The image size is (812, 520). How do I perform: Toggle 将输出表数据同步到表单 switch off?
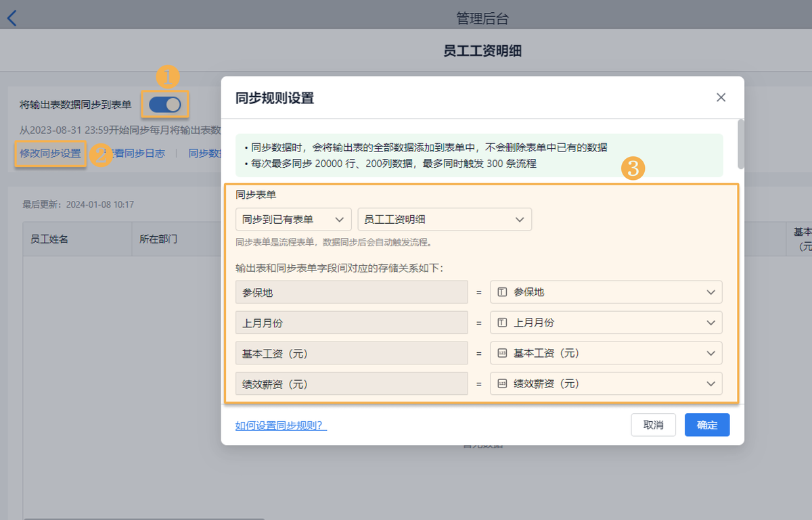click(x=165, y=104)
